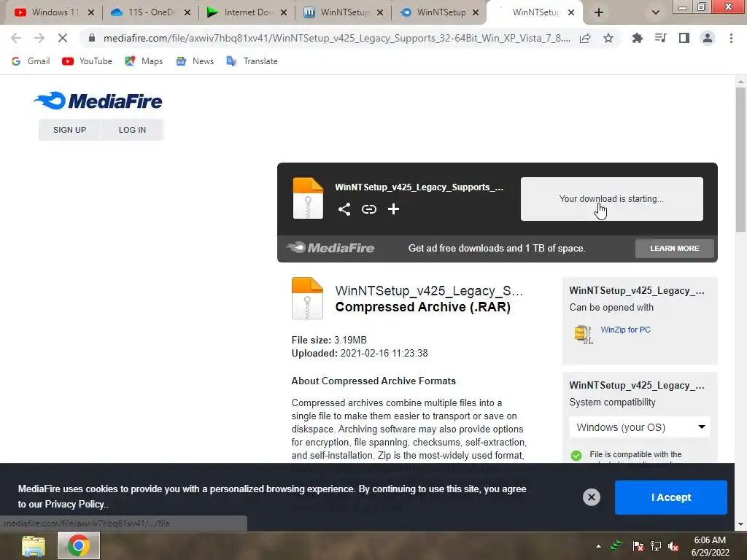Click the muted volume tray icon

pos(673,546)
